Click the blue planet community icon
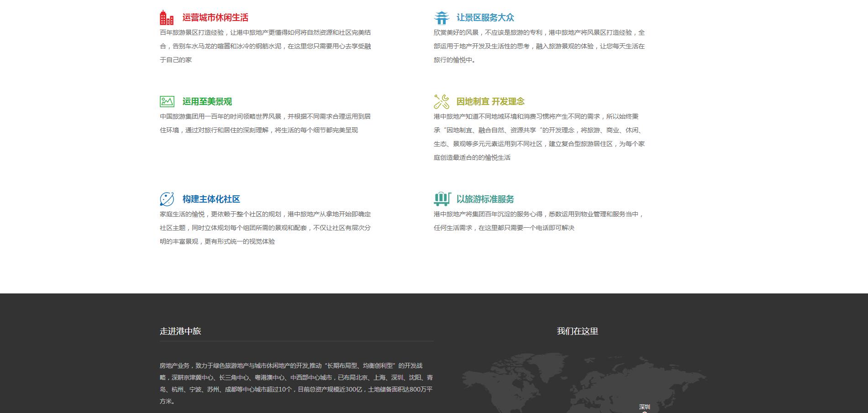Viewport: 868px width, 413px height. point(167,199)
